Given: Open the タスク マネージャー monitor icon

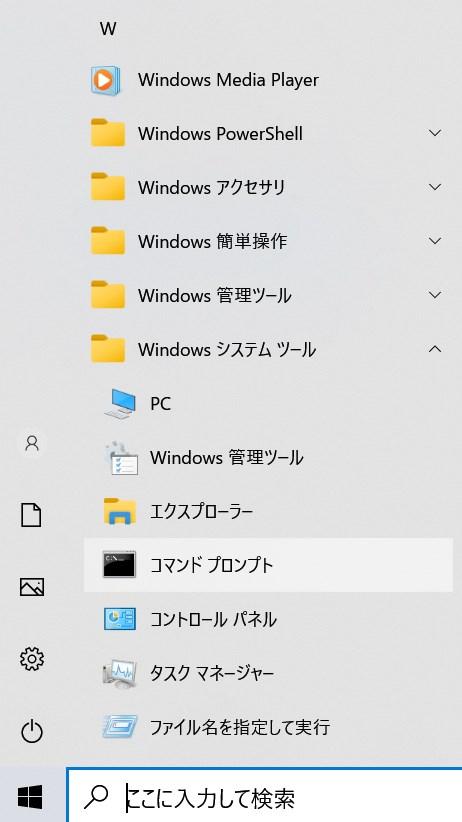Looking at the screenshot, I should (x=120, y=673).
